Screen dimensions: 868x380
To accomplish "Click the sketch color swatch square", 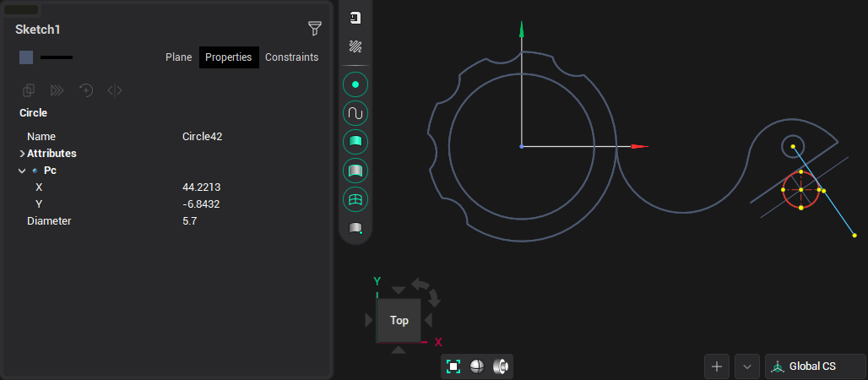I will pos(26,57).
